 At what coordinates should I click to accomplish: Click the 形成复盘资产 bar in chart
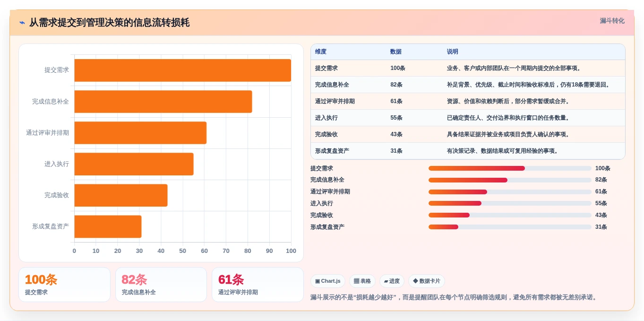pos(108,226)
